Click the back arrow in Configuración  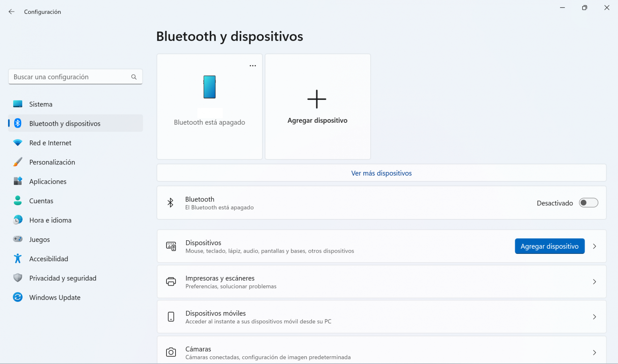pyautogui.click(x=11, y=12)
